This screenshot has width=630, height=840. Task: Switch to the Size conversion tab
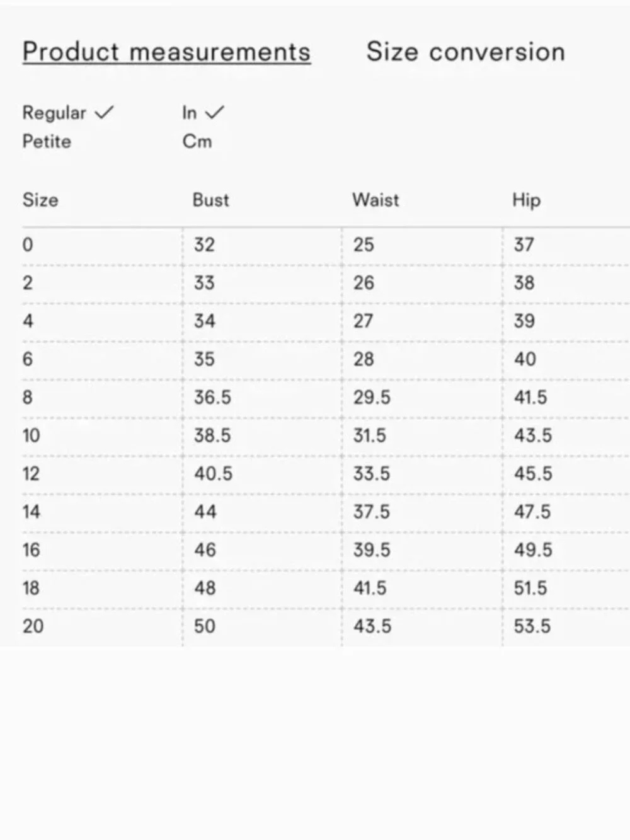[466, 52]
